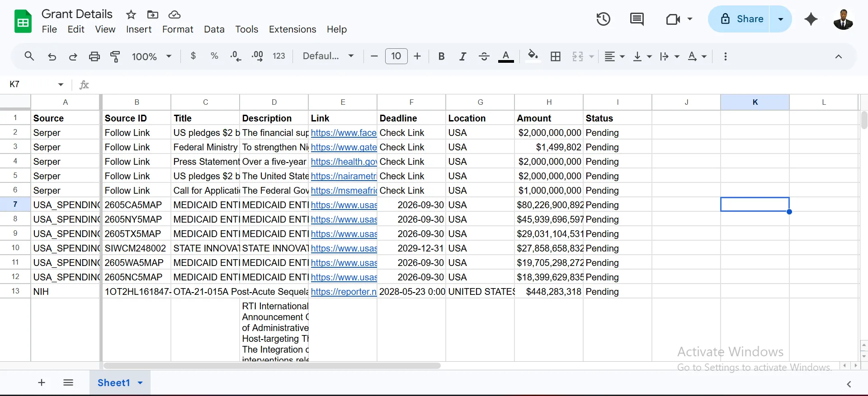Open the font family dropdown
This screenshot has height=396, width=868.
click(x=328, y=56)
